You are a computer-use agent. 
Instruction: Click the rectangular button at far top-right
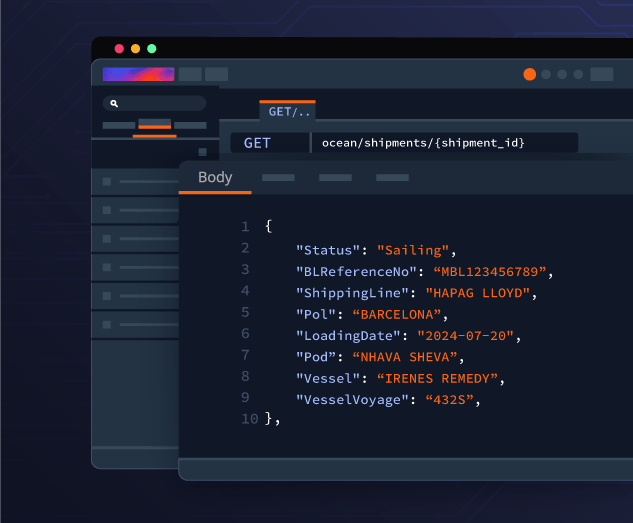click(602, 74)
